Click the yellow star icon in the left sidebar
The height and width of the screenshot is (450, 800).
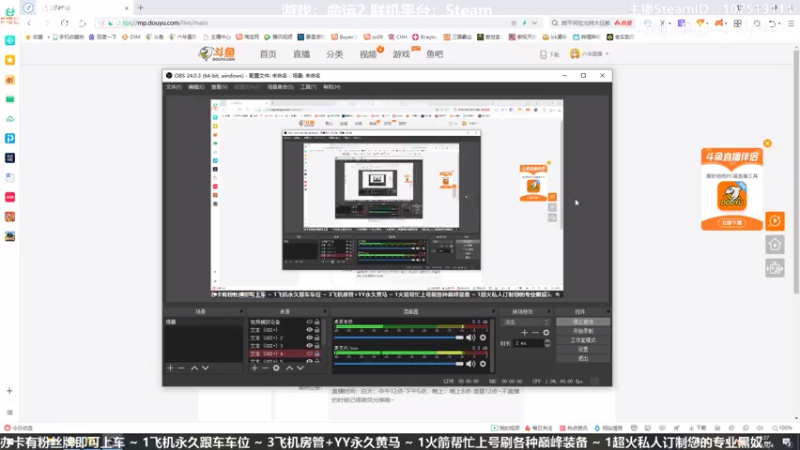(x=10, y=60)
